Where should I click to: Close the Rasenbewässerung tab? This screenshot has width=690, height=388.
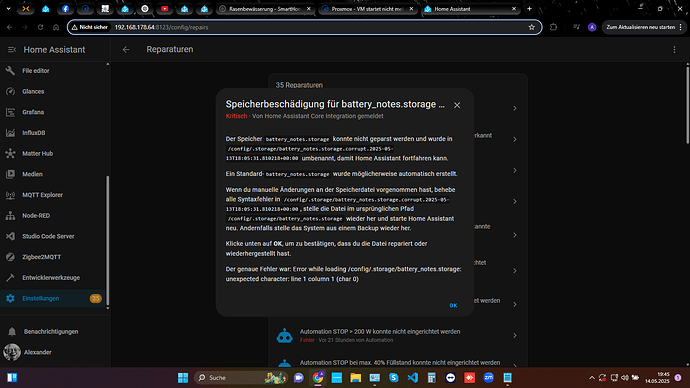(x=308, y=9)
